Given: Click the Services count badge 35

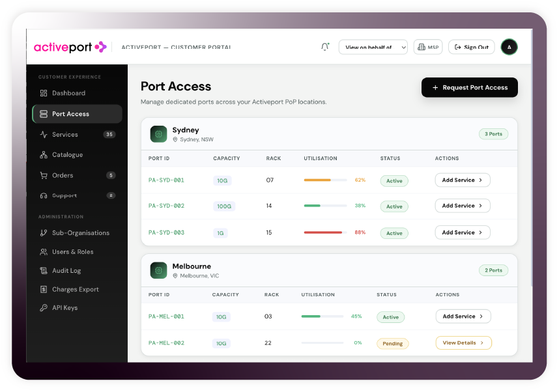Looking at the screenshot, I should point(109,134).
